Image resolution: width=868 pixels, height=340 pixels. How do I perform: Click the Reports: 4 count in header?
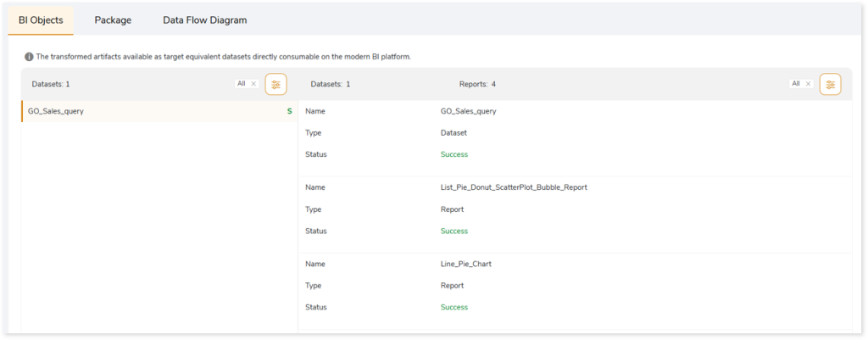click(x=477, y=84)
